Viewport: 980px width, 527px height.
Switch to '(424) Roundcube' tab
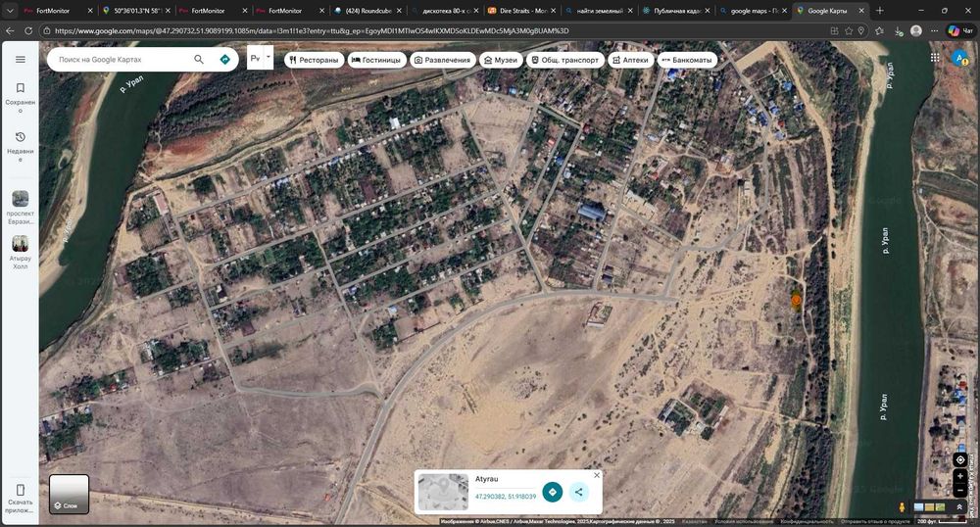(367, 11)
